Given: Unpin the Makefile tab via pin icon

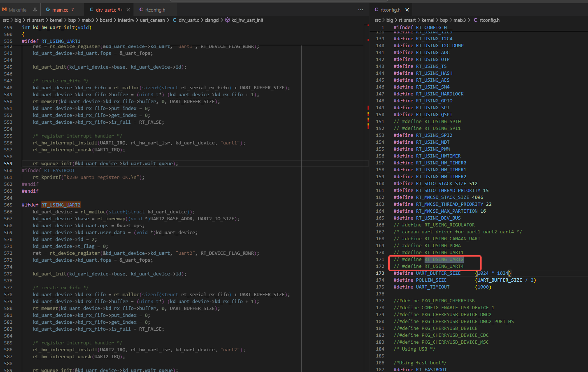Looking at the screenshot, I should 35,10.
